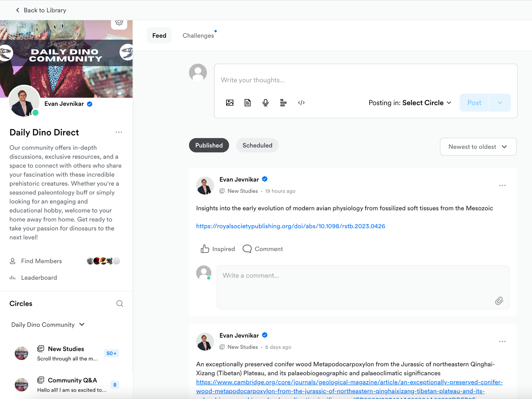Screen dimensions: 532x399
Task: Open the community settings gear icon
Action: coord(119,23)
